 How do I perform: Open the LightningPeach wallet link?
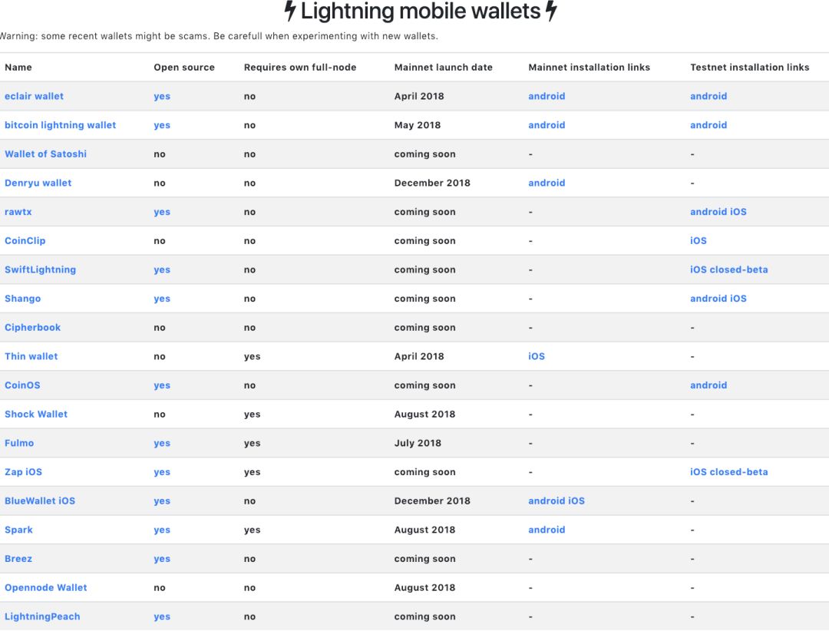[x=42, y=616]
